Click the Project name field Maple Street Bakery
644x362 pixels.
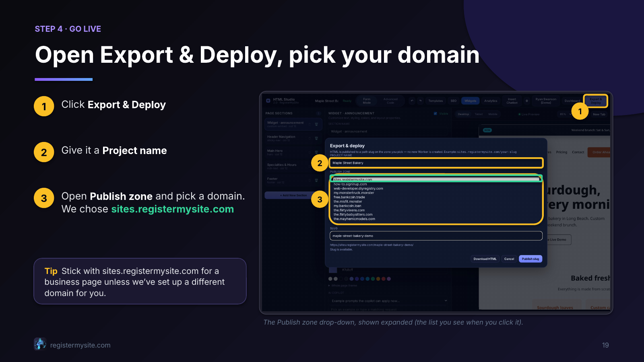[x=436, y=163]
